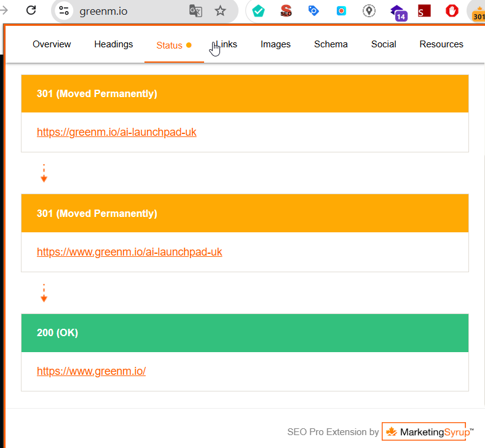Go forward with the browser arrow
This screenshot has height=448, width=485.
4,10
